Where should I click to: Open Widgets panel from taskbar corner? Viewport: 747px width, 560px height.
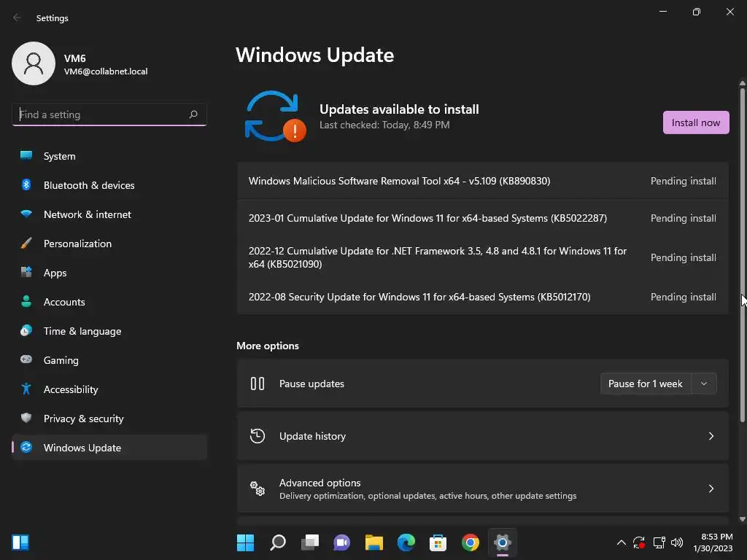pyautogui.click(x=20, y=542)
